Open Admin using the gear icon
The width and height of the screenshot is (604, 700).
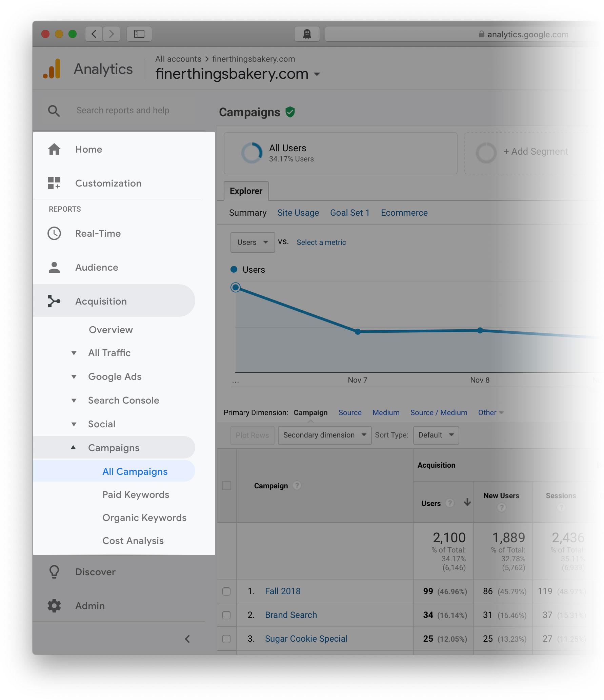point(54,606)
